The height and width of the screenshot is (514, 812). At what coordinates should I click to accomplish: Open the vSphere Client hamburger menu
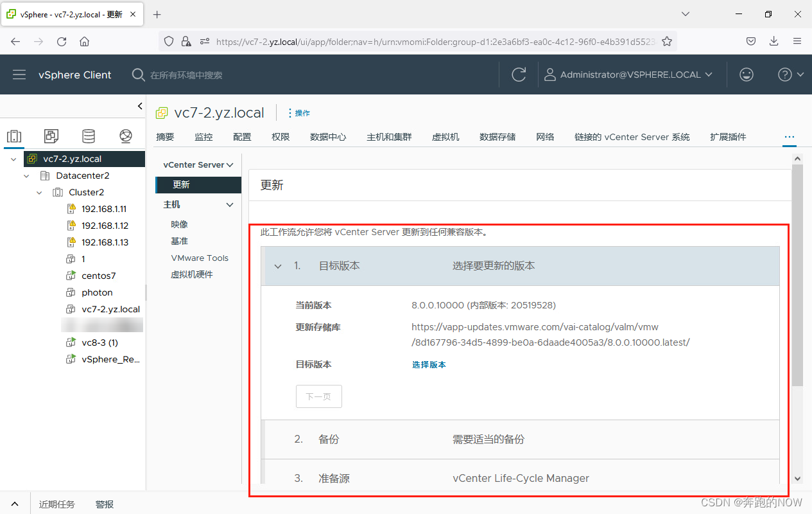(x=19, y=75)
